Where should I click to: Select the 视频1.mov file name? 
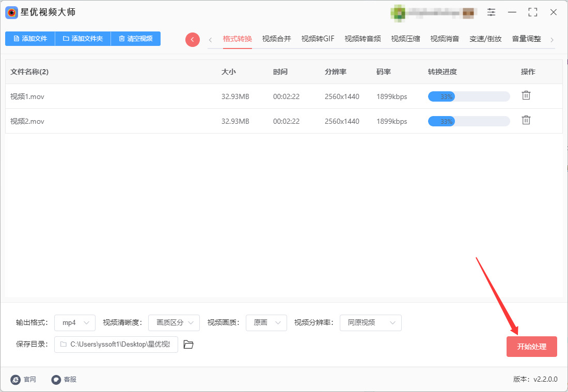(27, 96)
